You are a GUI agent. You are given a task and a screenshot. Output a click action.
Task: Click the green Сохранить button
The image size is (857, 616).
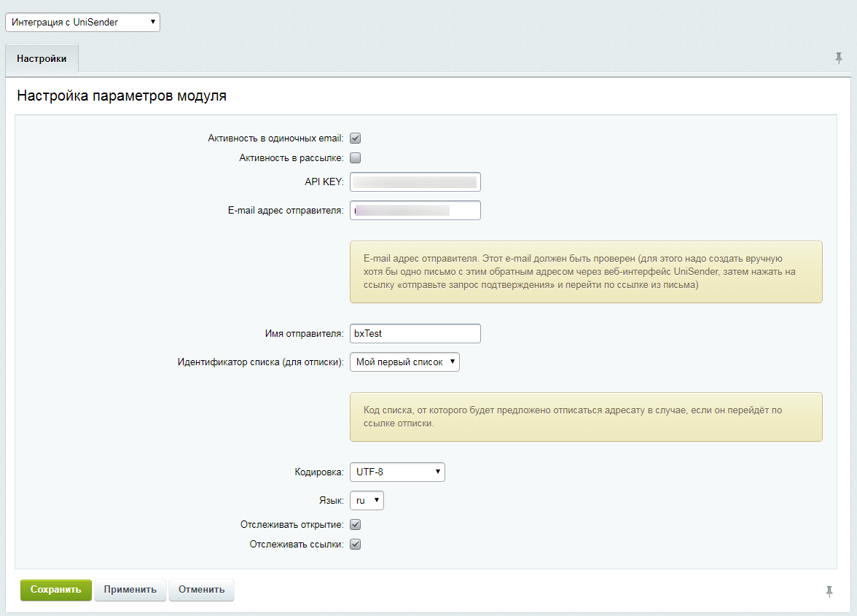56,590
